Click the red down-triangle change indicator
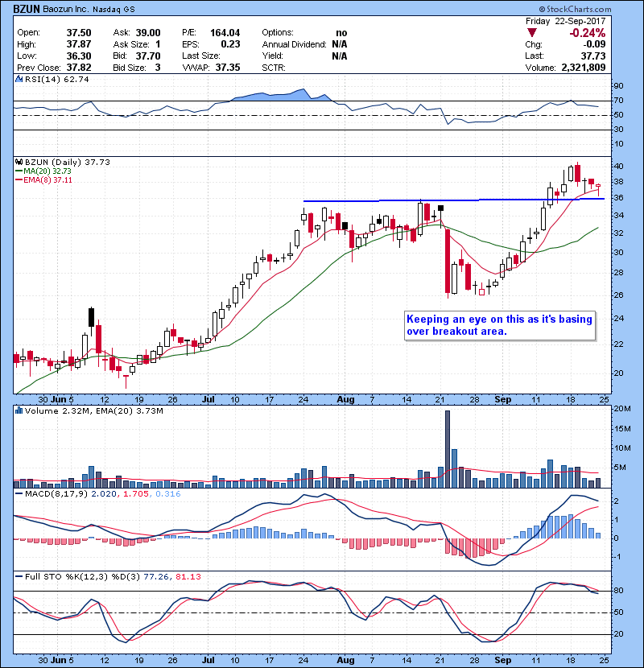 tap(532, 33)
